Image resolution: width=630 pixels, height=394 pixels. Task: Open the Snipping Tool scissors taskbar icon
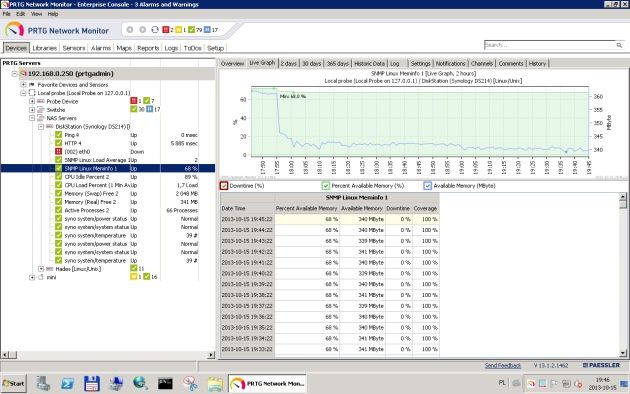(190, 384)
